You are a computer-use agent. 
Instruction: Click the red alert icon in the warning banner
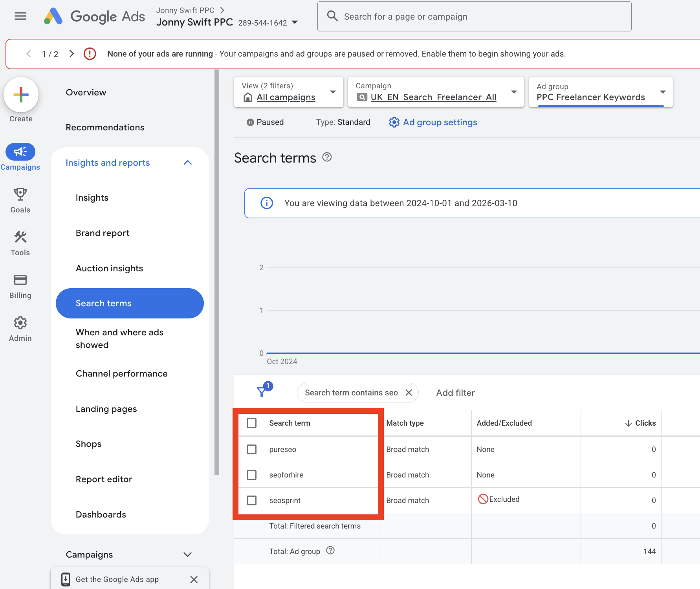pyautogui.click(x=90, y=54)
